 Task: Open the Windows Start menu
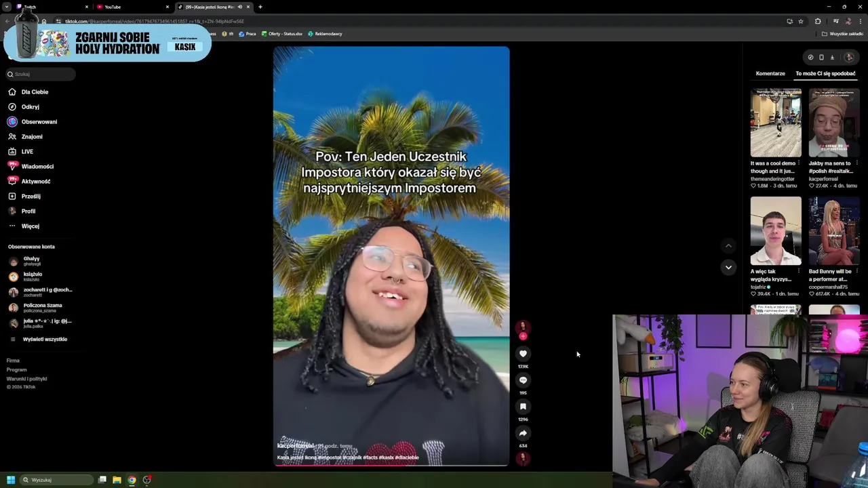(11, 480)
